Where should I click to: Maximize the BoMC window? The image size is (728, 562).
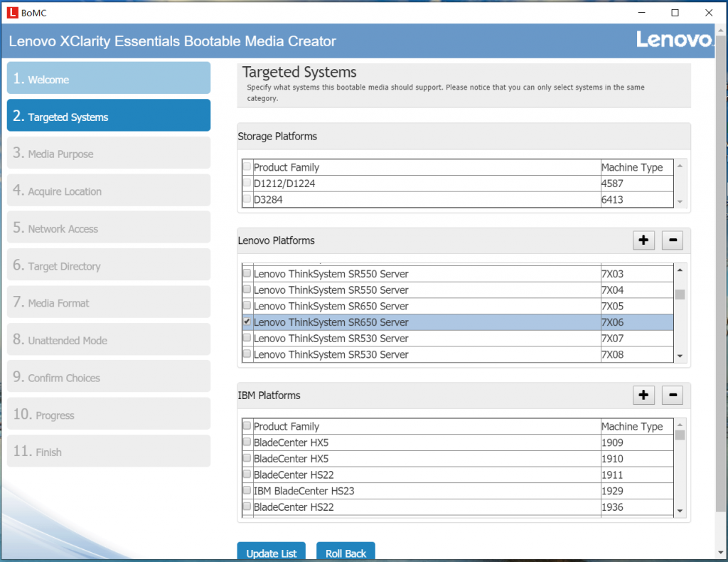[x=675, y=13]
